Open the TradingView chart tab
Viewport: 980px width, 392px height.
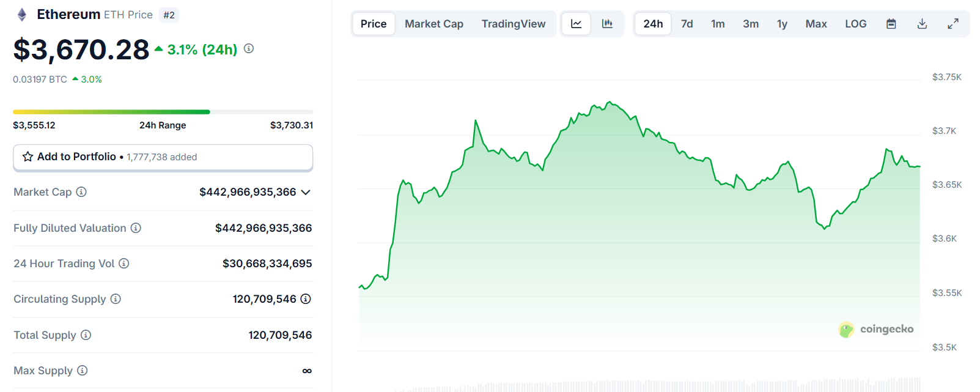point(514,24)
